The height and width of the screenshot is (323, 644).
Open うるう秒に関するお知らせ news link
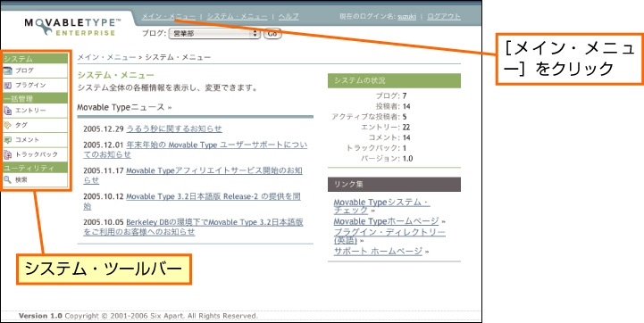[x=174, y=128]
